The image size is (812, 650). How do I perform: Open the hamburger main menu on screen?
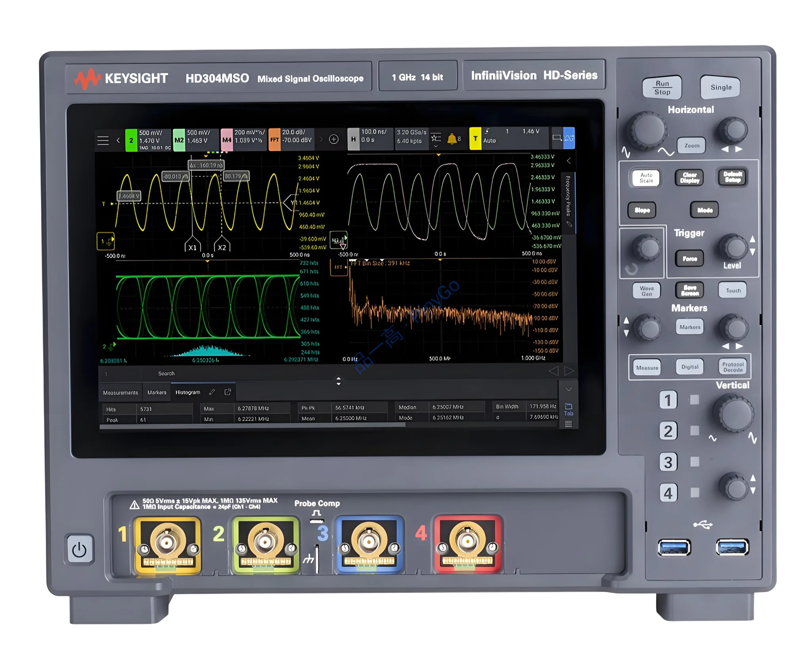click(103, 140)
